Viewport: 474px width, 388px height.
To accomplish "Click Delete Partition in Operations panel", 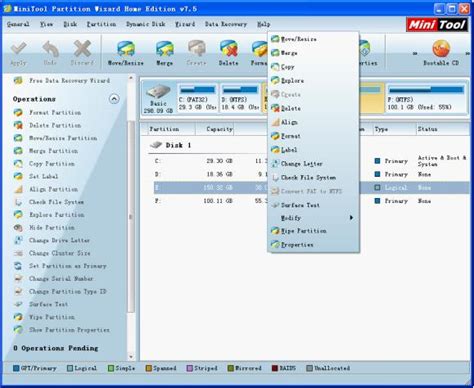I will tap(47, 125).
